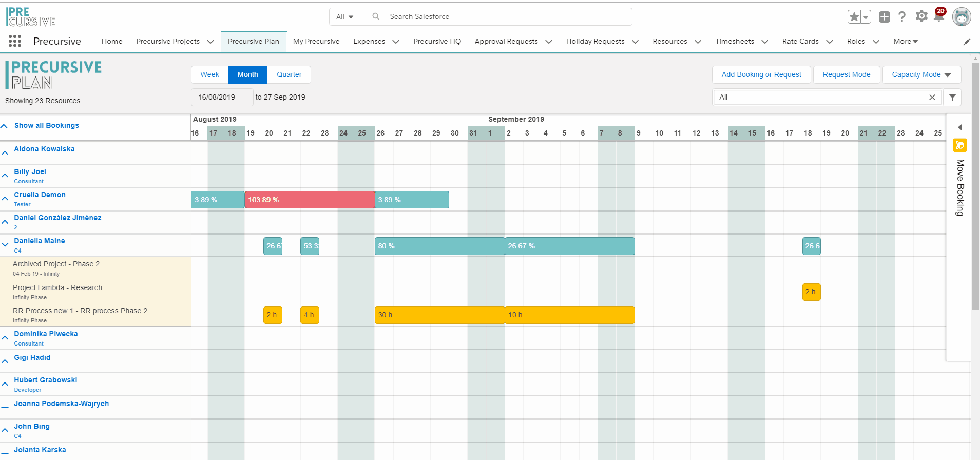
Task: Switch to Quarter view
Action: pos(289,74)
